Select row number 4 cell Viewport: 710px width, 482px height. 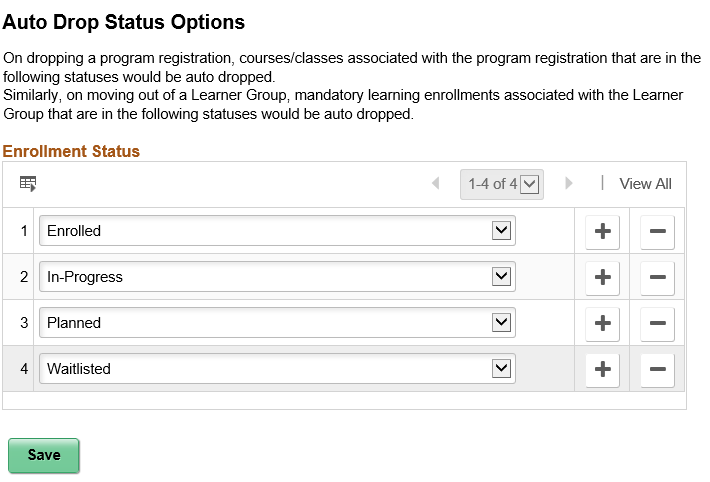pyautogui.click(x=23, y=369)
